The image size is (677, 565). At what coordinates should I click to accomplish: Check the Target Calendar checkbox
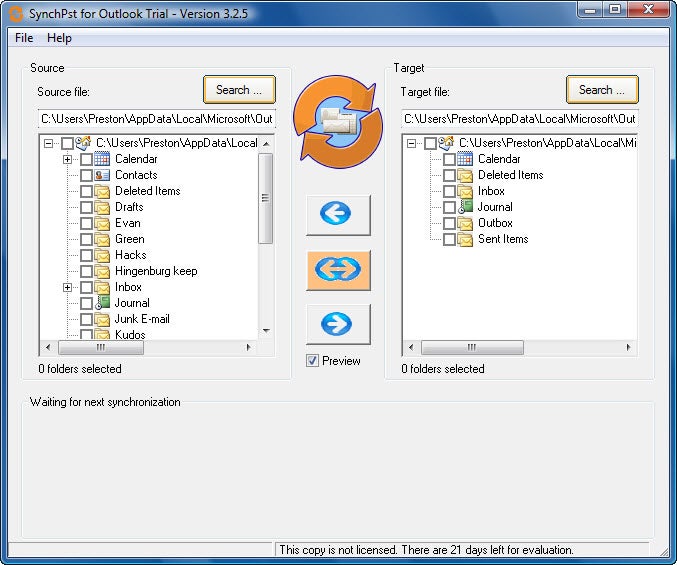point(449,159)
